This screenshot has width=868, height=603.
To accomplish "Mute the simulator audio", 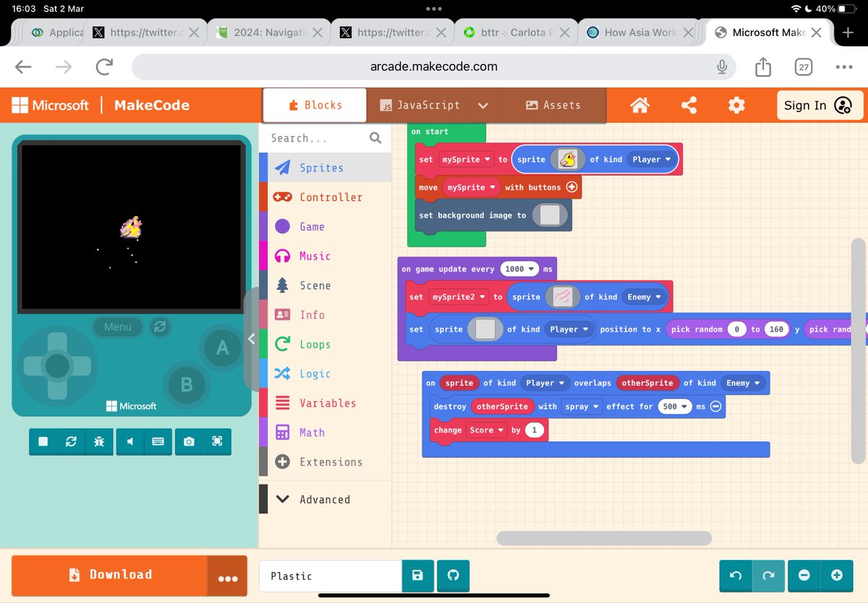I will (x=130, y=442).
